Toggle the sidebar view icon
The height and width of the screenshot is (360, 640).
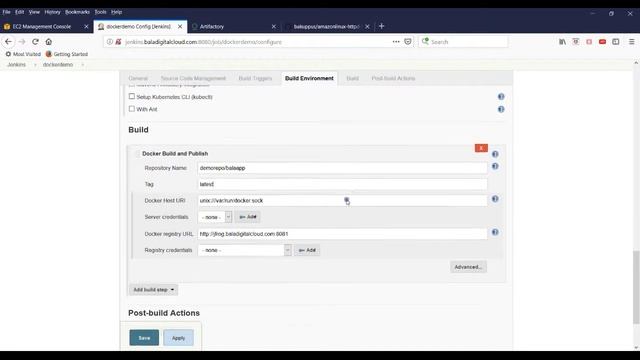tap(616, 42)
